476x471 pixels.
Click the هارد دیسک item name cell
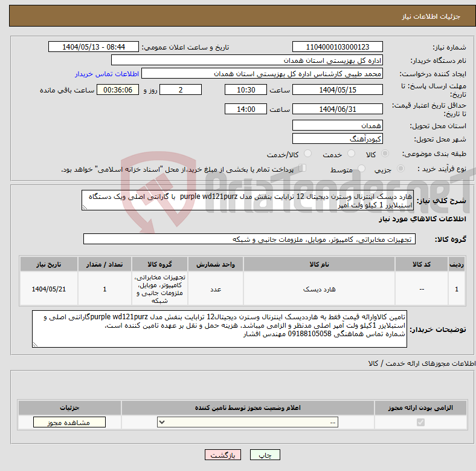319,289
